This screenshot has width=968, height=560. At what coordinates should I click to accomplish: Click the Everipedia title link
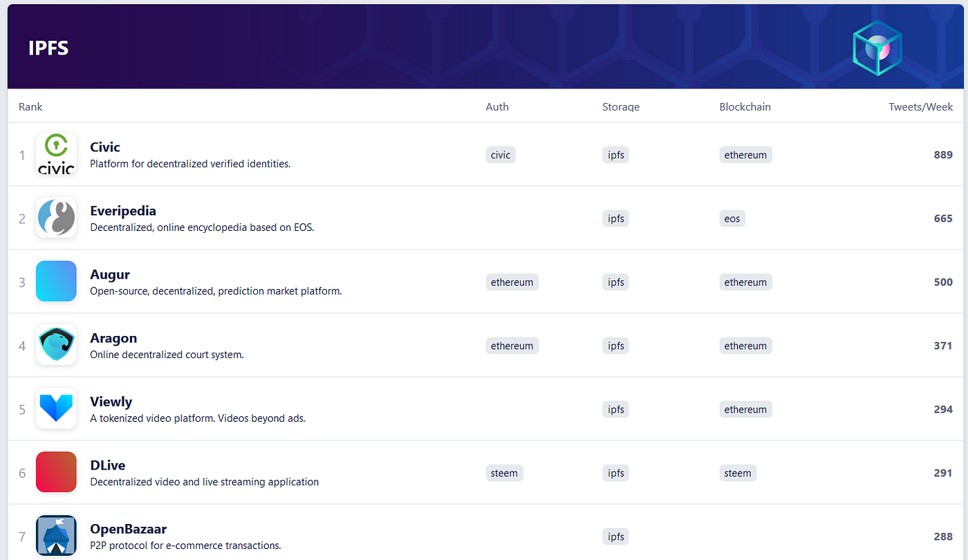123,211
